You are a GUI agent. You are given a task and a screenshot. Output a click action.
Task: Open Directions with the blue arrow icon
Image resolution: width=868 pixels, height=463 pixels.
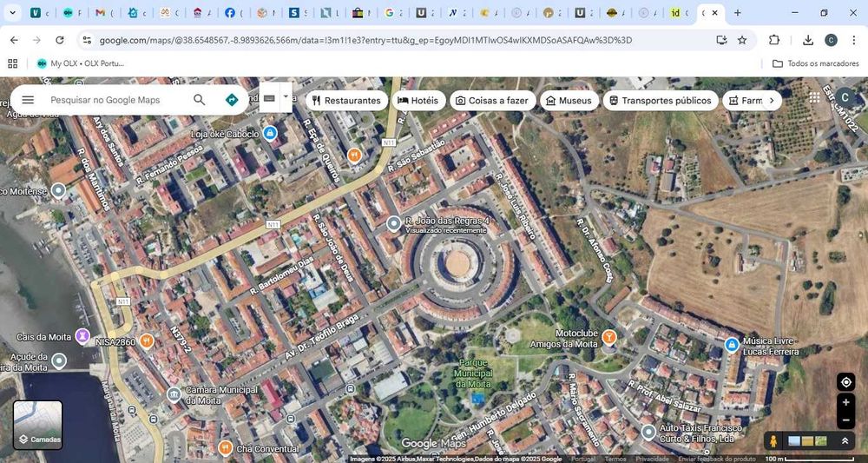pos(232,100)
